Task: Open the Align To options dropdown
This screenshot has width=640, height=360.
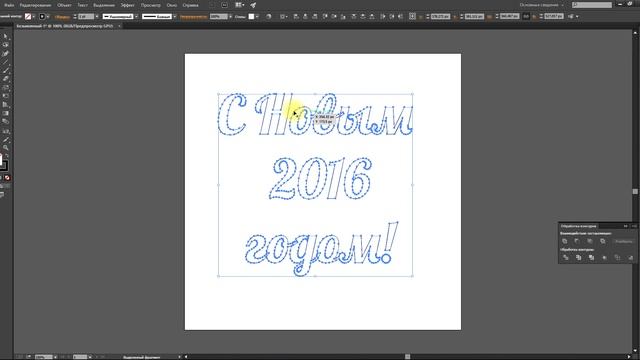Action: (283, 17)
